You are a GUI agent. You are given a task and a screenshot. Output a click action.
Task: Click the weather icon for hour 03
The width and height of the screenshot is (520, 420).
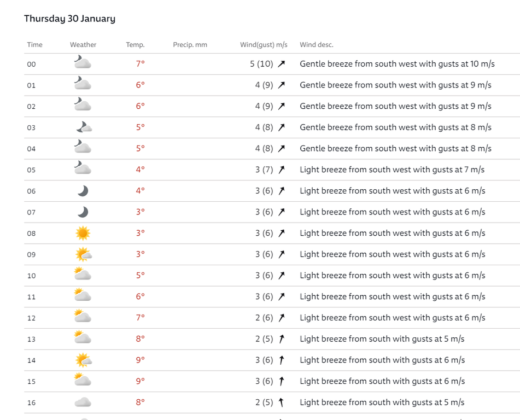pyautogui.click(x=83, y=127)
